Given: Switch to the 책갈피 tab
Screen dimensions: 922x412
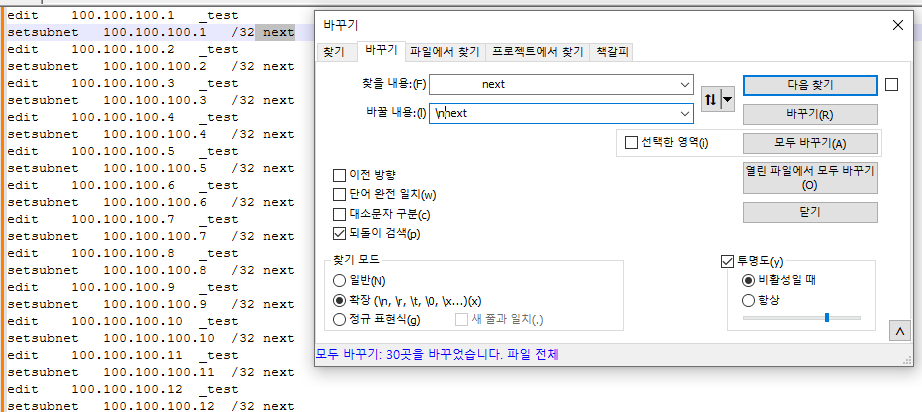Looking at the screenshot, I should (612, 52).
